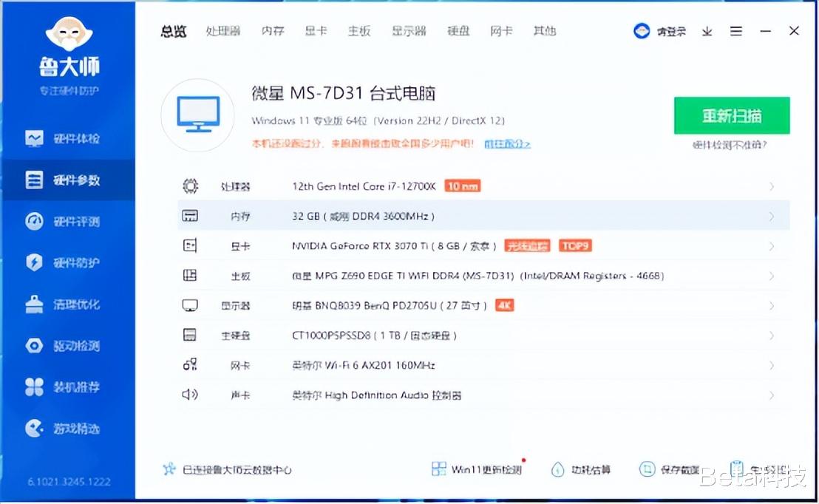
Task: Expand the High Definition Audio row chevron
Action: (772, 395)
